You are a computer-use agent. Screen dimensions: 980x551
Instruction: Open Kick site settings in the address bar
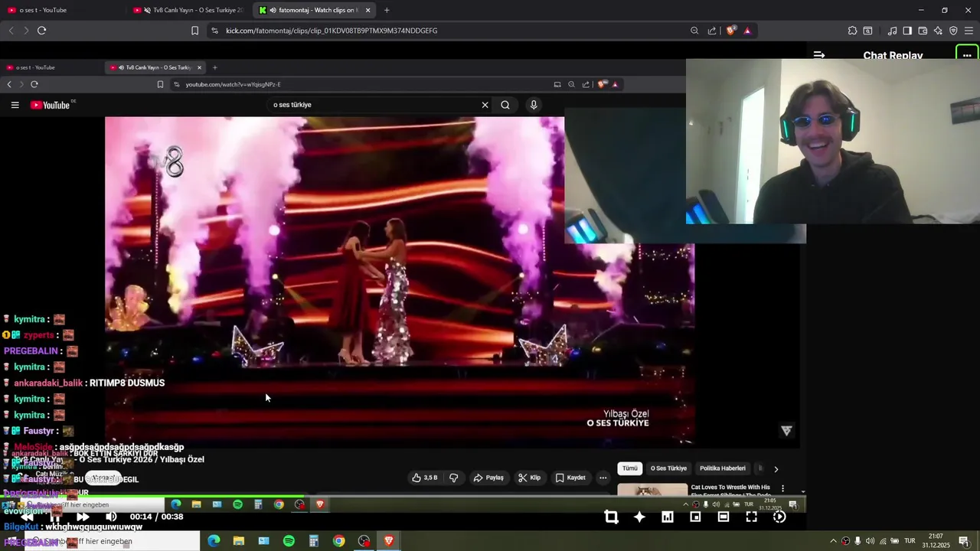coord(214,31)
